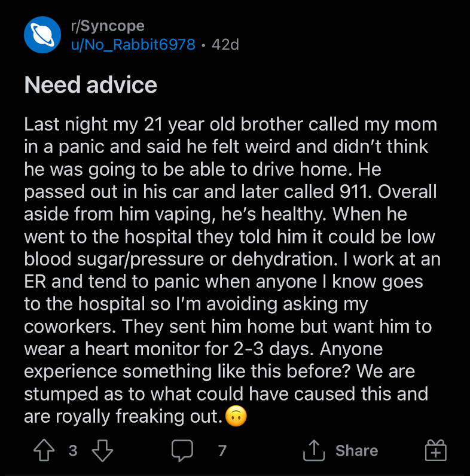The width and height of the screenshot is (470, 476).
Task: Downvote the post with the down arrow
Action: pos(102,450)
